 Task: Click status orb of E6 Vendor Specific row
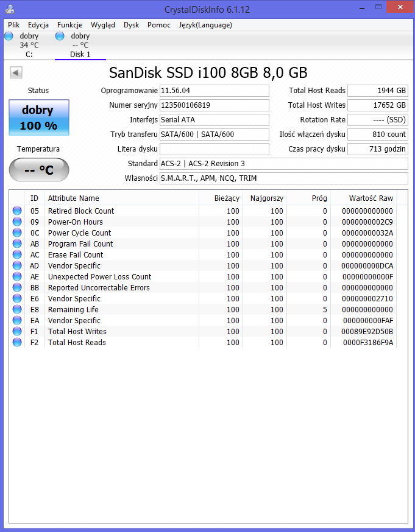click(17, 299)
